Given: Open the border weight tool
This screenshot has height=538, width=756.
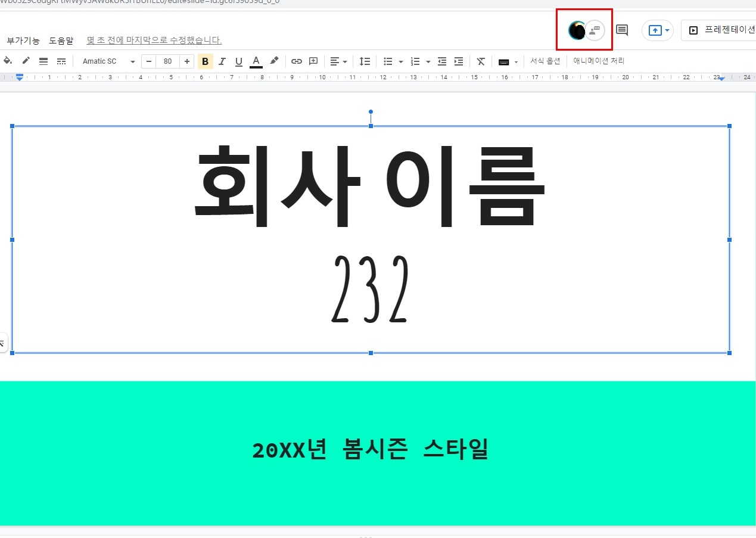Looking at the screenshot, I should 43,61.
